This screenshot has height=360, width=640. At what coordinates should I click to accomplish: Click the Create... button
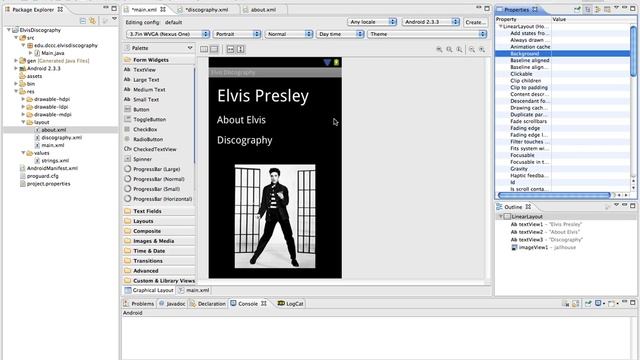475,22
